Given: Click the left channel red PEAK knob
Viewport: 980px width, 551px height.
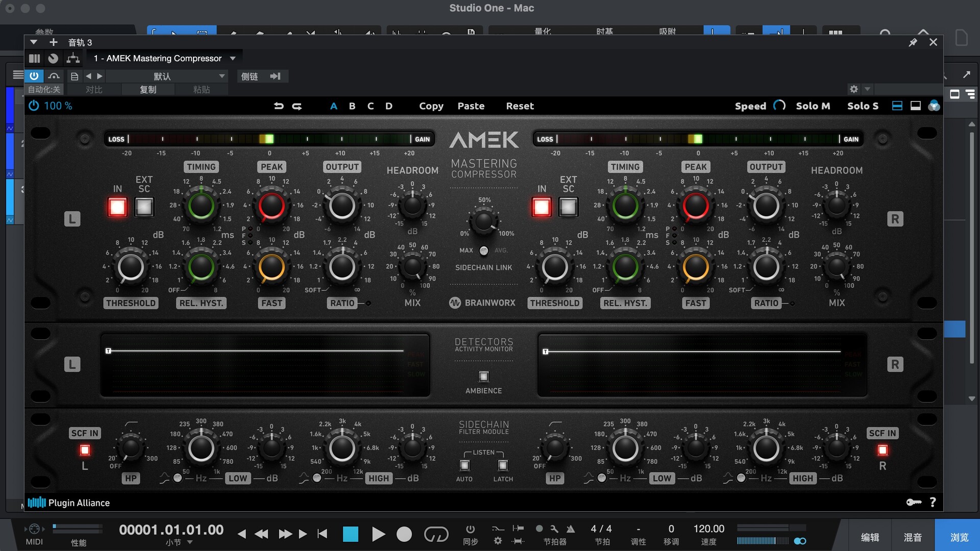Looking at the screenshot, I should coord(272,206).
